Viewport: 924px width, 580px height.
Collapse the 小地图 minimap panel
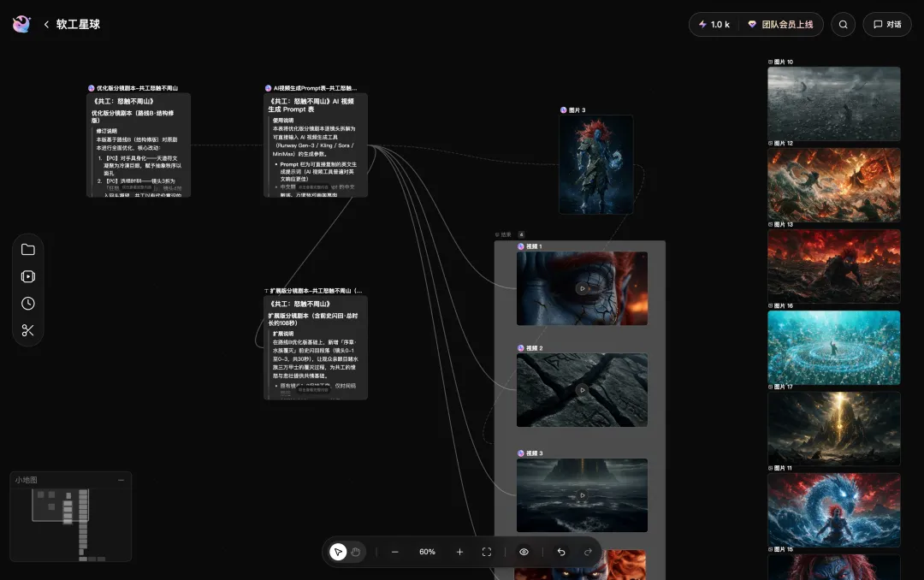click(121, 480)
